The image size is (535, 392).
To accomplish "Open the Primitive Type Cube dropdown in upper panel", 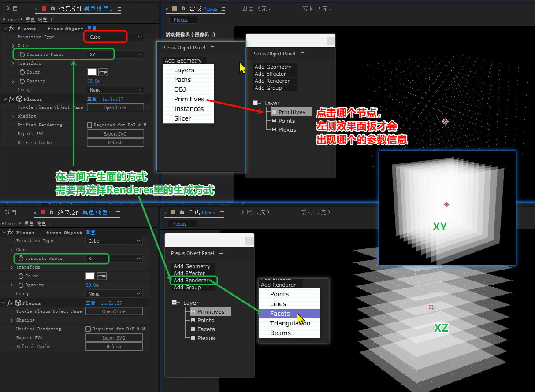I will tap(115, 37).
